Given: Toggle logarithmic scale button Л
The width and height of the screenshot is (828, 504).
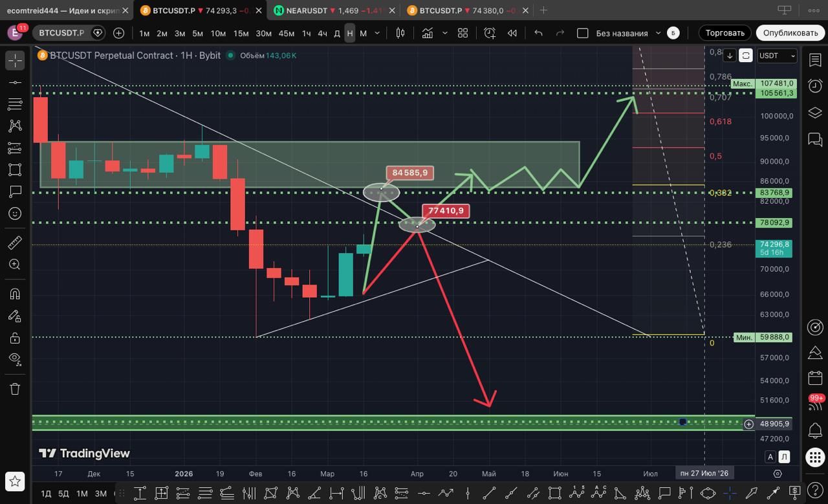Looking at the screenshot, I should point(785,457).
